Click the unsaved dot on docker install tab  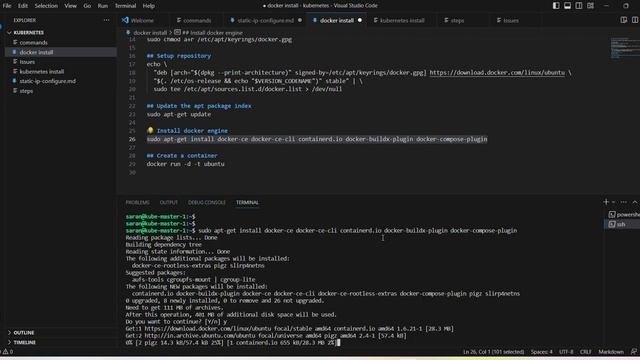coord(360,20)
